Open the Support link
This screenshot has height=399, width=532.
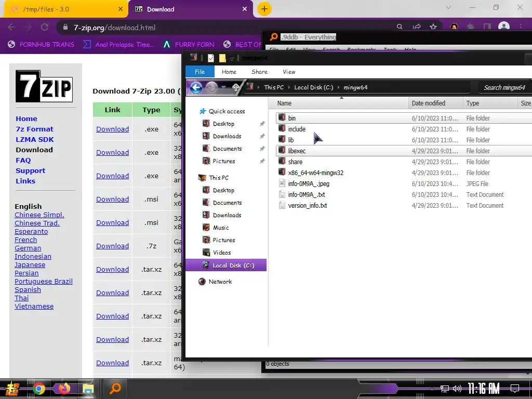pos(30,170)
